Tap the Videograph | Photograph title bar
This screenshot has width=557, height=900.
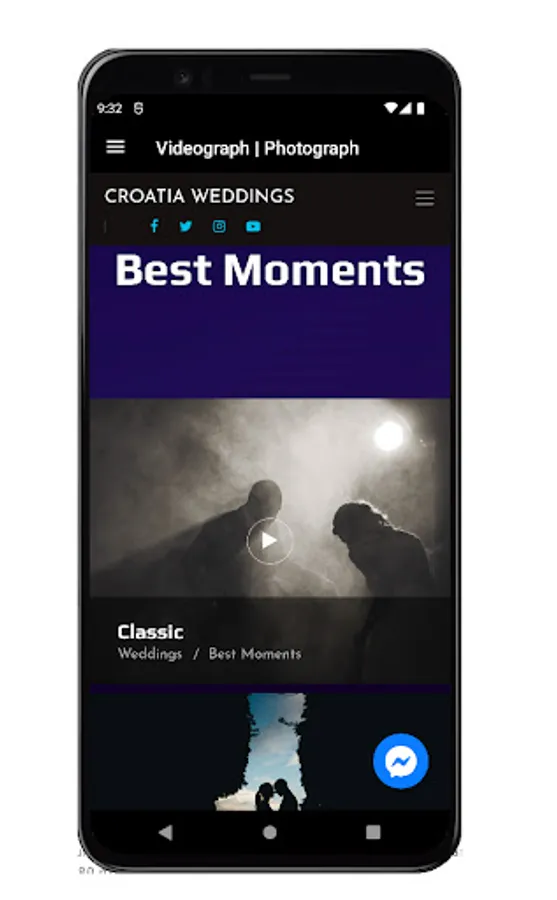257,149
